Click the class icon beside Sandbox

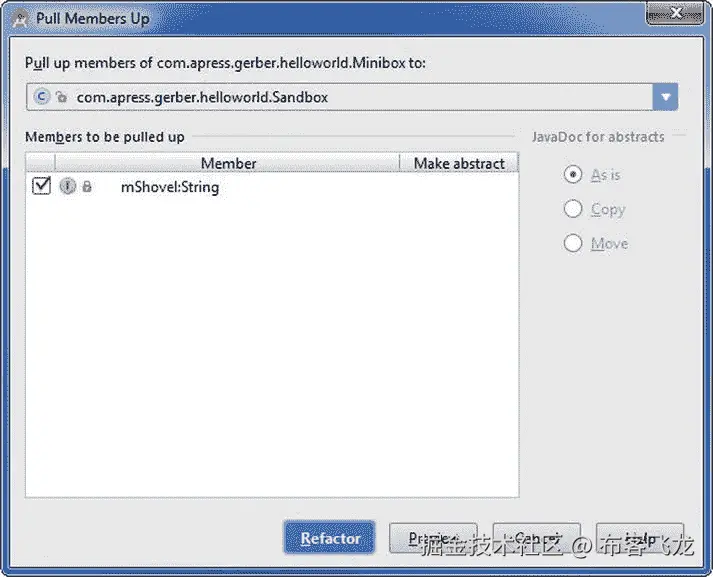[41, 96]
